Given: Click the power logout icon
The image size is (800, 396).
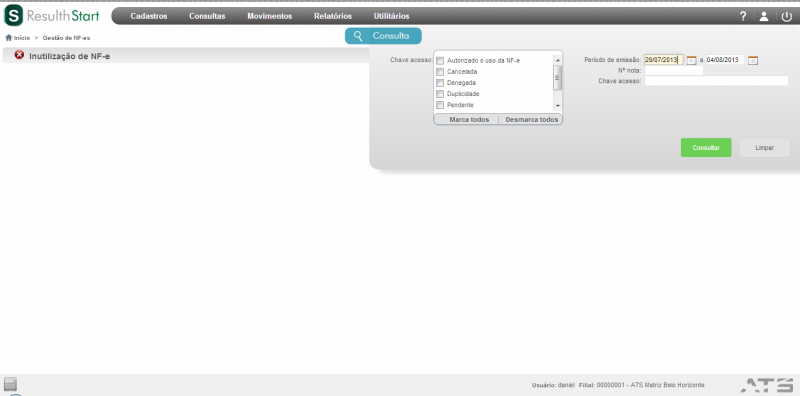Looking at the screenshot, I should coord(787,16).
